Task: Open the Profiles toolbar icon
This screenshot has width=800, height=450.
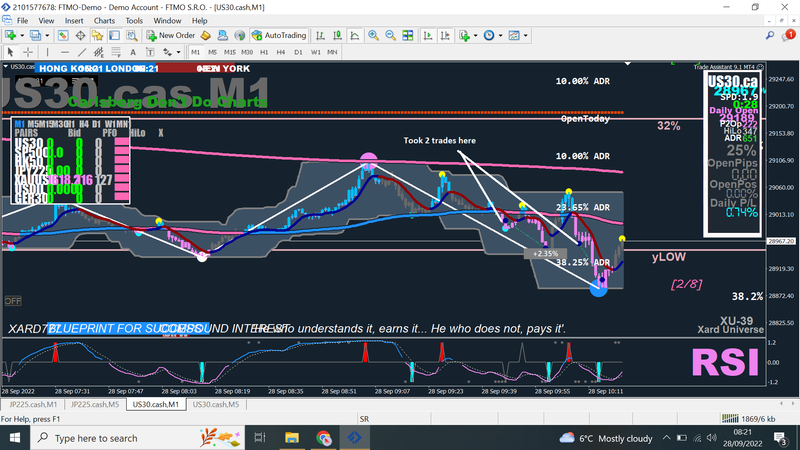Action: 35,35
